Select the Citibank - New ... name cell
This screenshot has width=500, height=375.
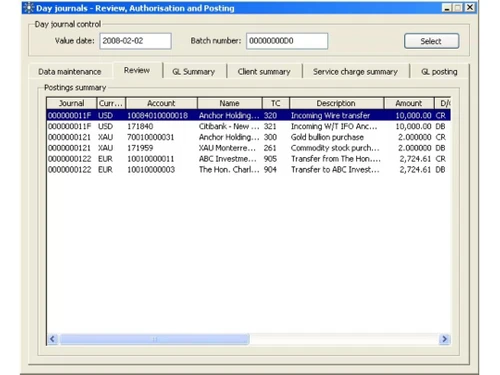(229, 126)
